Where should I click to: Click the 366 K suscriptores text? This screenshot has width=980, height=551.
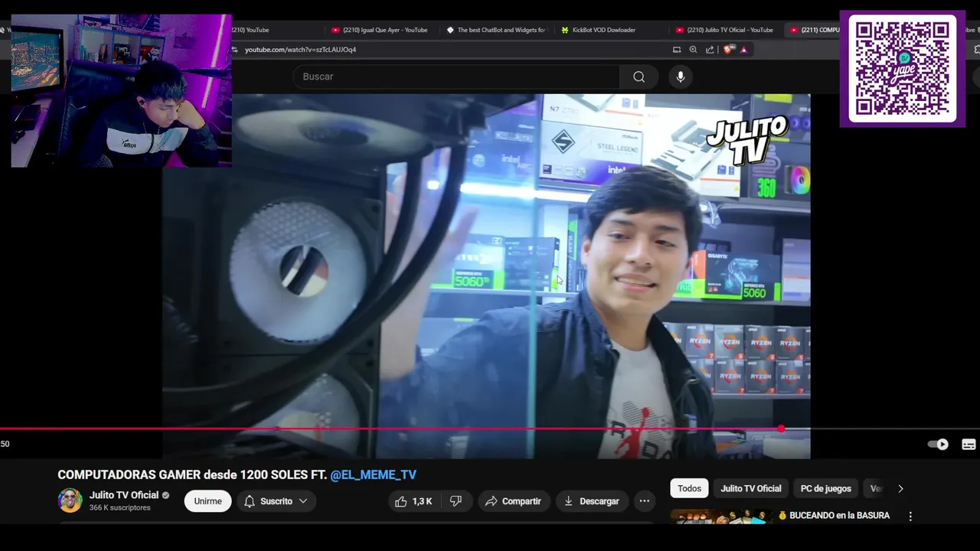coord(119,508)
